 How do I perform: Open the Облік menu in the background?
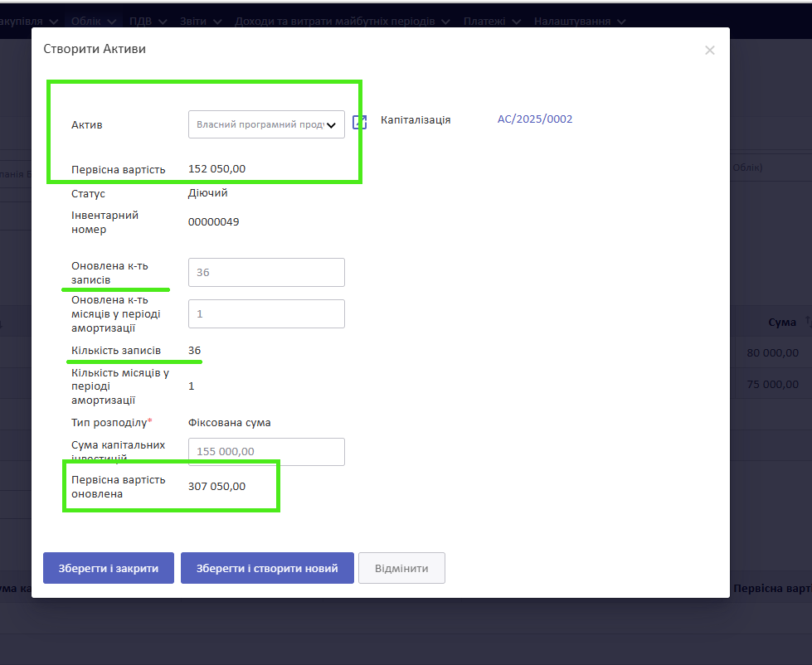point(93,22)
